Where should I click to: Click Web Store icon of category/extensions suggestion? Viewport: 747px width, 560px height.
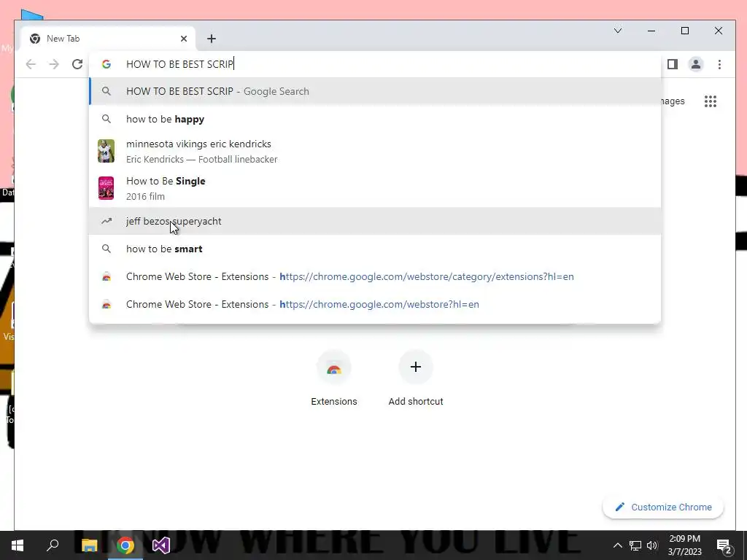coord(107,276)
